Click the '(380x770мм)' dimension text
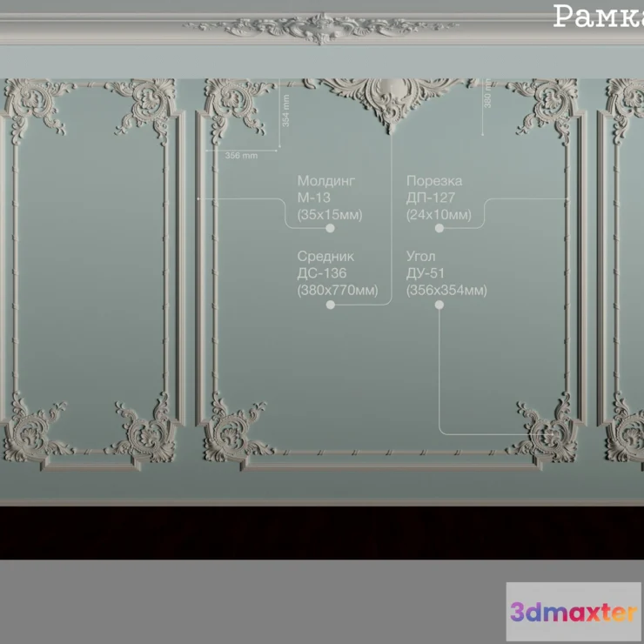644x644 pixels. point(338,291)
